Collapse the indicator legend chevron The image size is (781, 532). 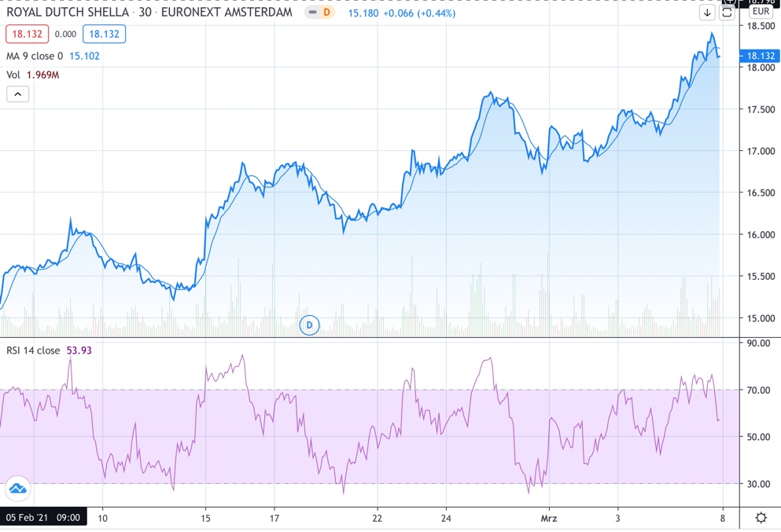(x=18, y=94)
